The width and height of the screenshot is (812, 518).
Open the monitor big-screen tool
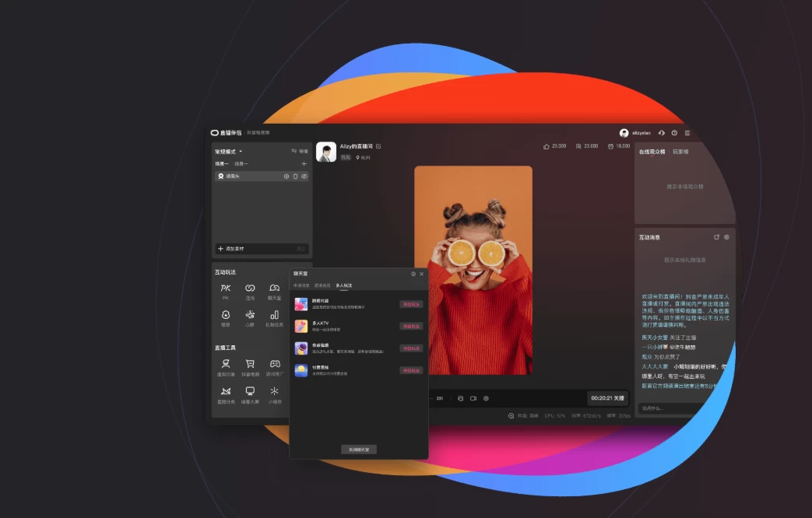click(250, 395)
